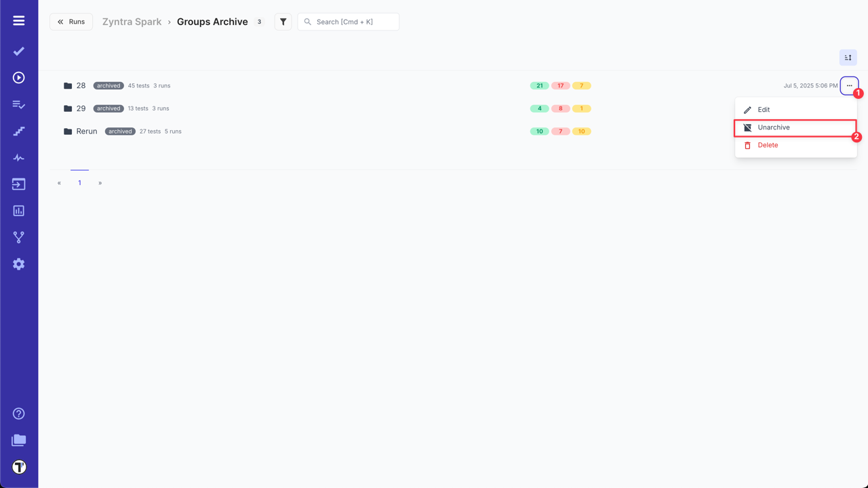Select the checkmark tests icon in sidebar
Image resolution: width=868 pixels, height=488 pixels.
(18, 51)
